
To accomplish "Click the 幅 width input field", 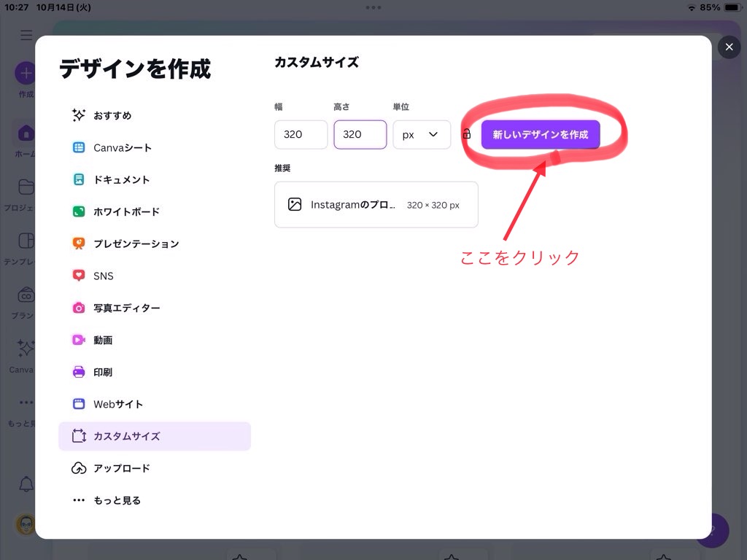I will [x=301, y=134].
